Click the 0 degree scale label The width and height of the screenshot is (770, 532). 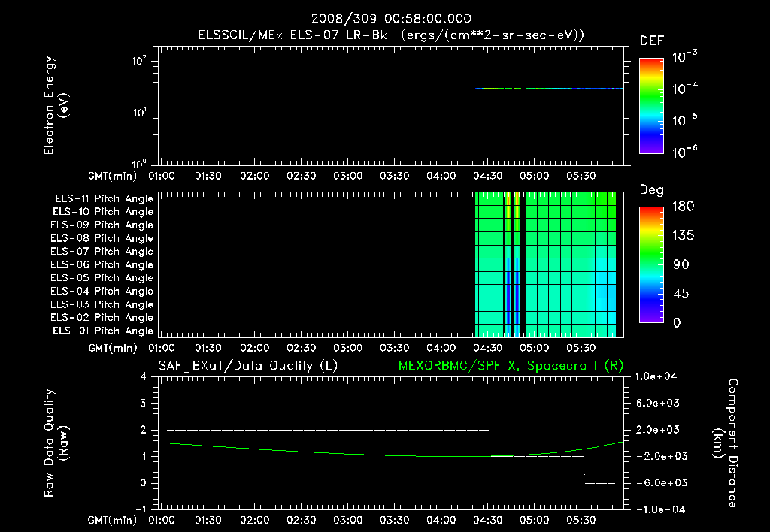pyautogui.click(x=677, y=322)
